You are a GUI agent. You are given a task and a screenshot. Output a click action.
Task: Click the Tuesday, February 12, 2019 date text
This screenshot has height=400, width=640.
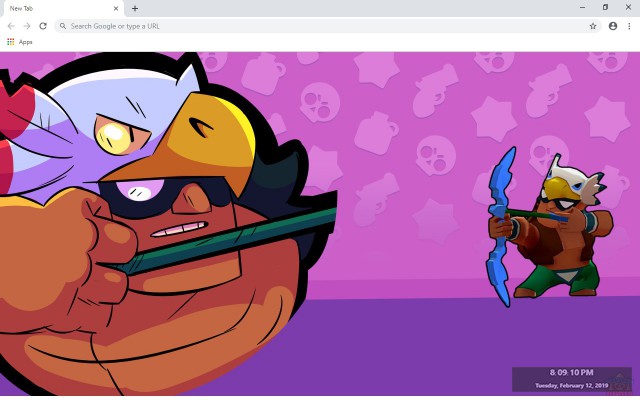(571, 385)
